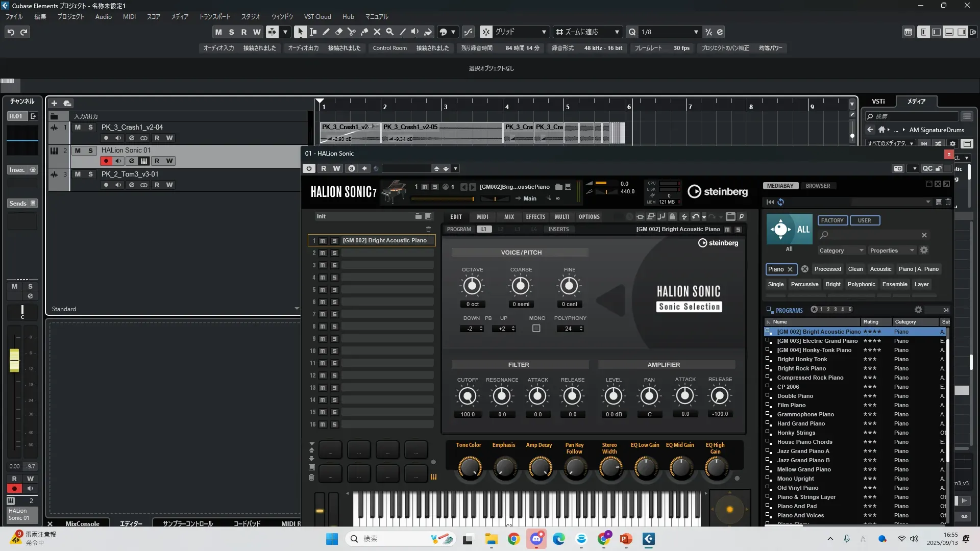Click the Undo arrow icon
The width and height of the screenshot is (980, 551).
click(x=11, y=32)
